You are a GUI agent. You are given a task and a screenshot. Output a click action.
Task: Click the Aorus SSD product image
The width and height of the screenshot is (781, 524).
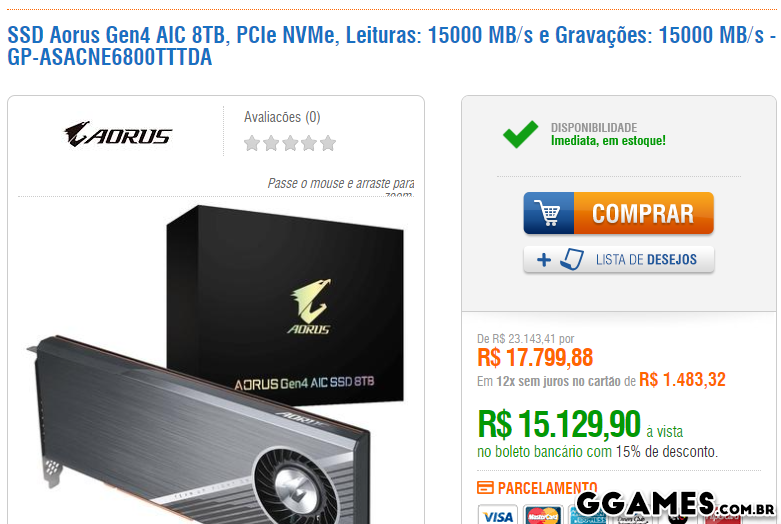pyautogui.click(x=216, y=364)
